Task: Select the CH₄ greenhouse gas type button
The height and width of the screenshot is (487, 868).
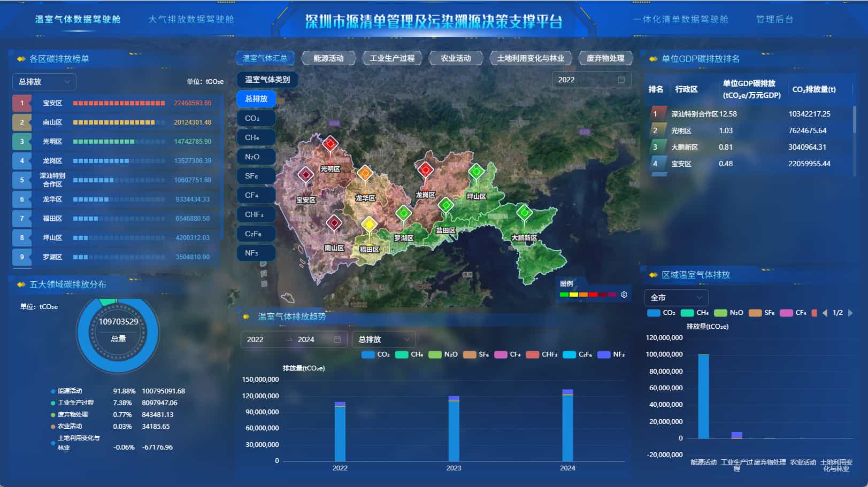Action: coord(256,137)
